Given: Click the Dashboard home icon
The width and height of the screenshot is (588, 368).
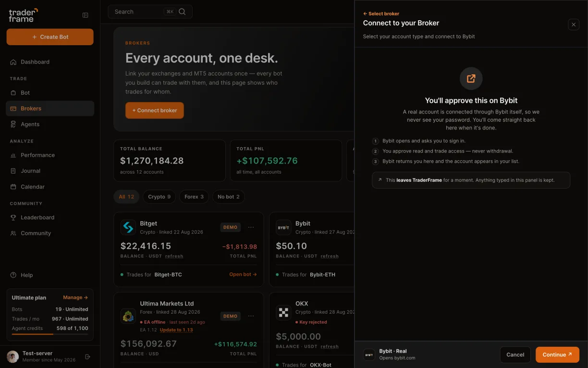Looking at the screenshot, I should [x=13, y=62].
